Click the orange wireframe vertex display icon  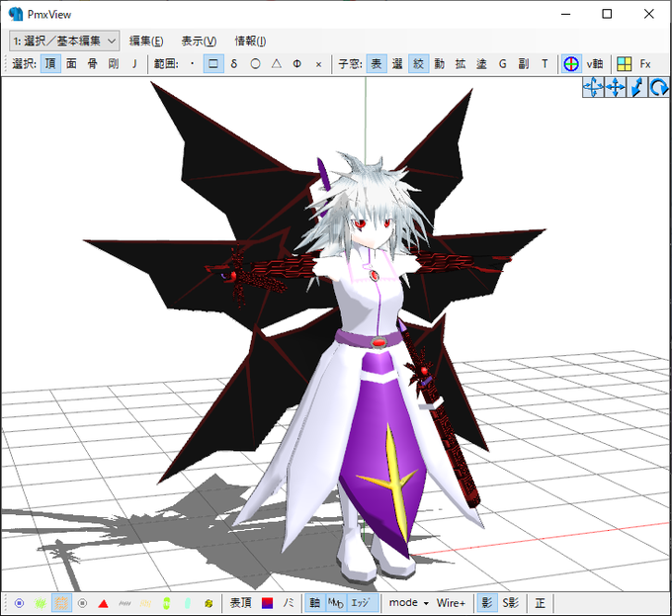click(61, 603)
